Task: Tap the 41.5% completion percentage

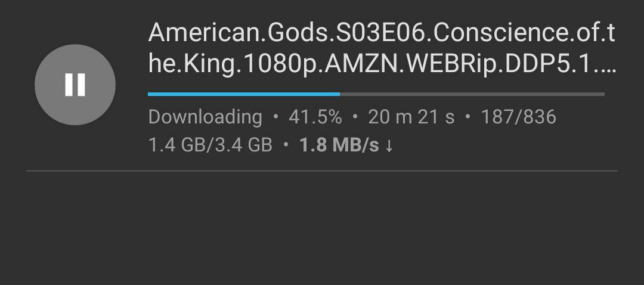Action: (315, 117)
